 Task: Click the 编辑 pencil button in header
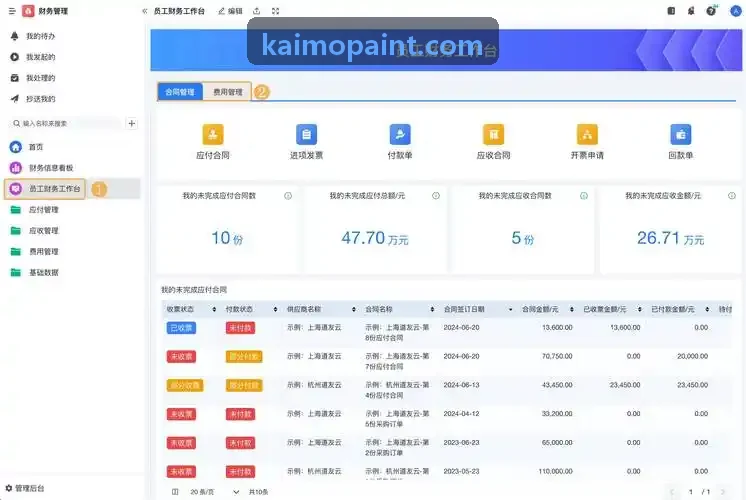(230, 11)
